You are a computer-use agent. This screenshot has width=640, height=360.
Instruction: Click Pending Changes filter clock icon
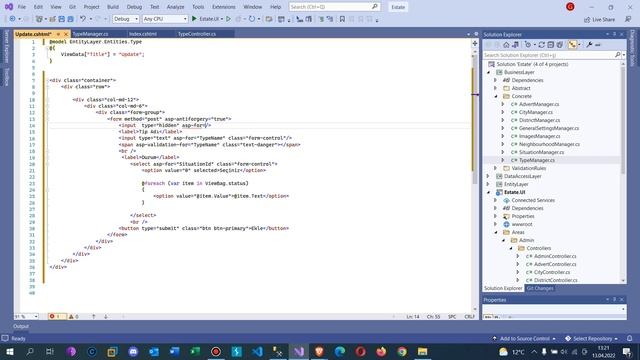pyautogui.click(x=528, y=45)
